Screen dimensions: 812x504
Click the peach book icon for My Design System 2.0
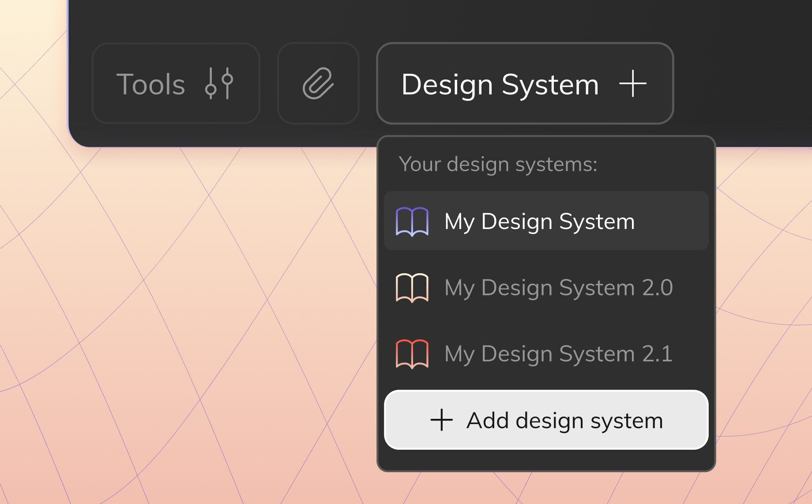click(x=412, y=288)
